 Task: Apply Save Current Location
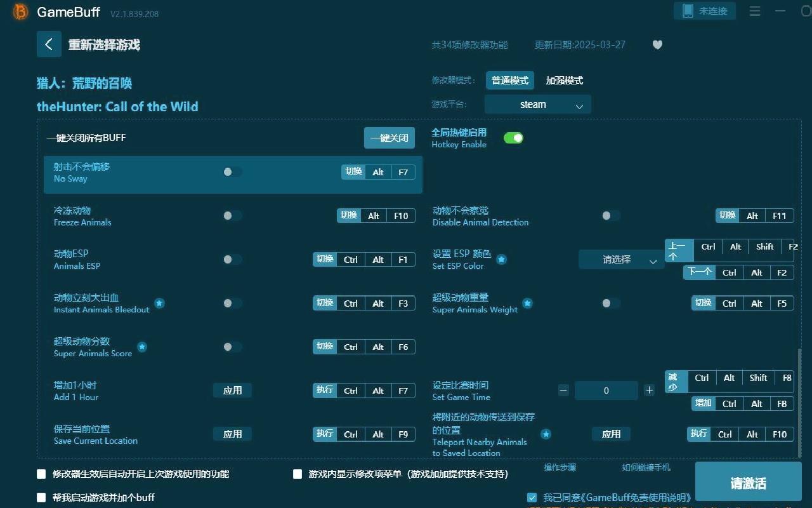(x=232, y=434)
